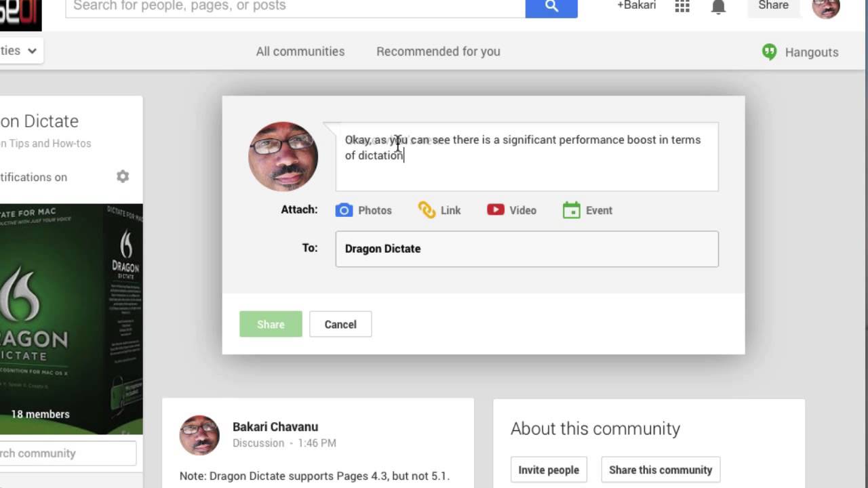Attach a Video using the play icon
Viewport: 868px width, 488px height.
[x=495, y=209]
